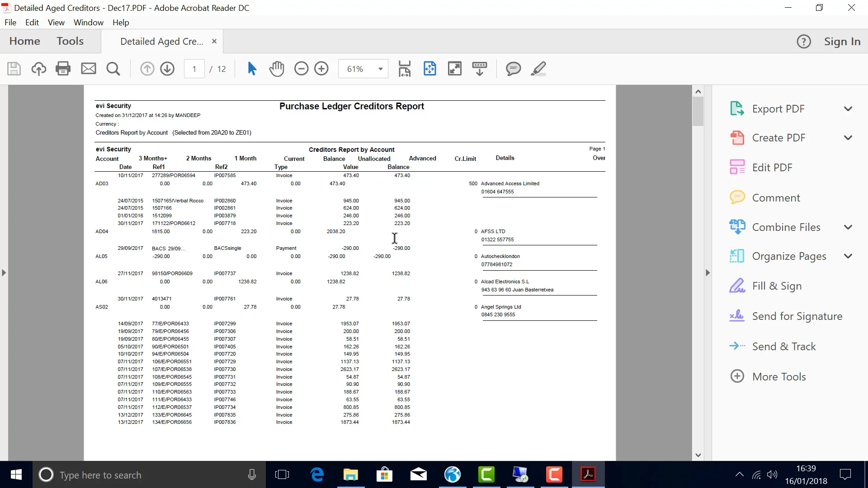The height and width of the screenshot is (488, 868).
Task: Send file by email envelope icon
Action: 89,69
